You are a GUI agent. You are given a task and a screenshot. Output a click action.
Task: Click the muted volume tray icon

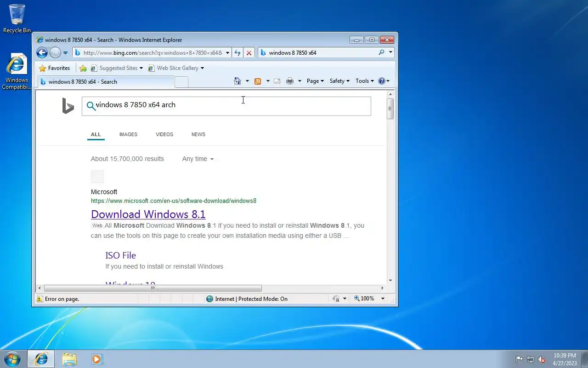[542, 359]
